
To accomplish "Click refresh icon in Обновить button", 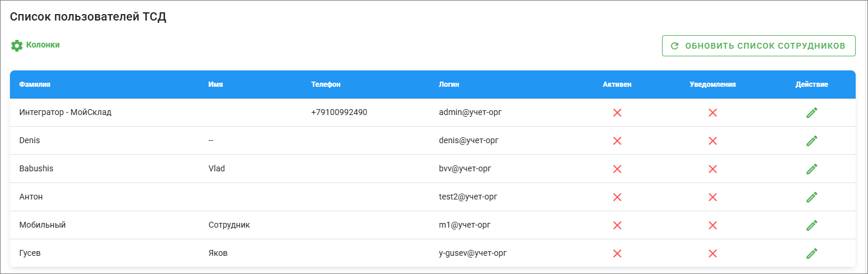I will pyautogui.click(x=674, y=46).
